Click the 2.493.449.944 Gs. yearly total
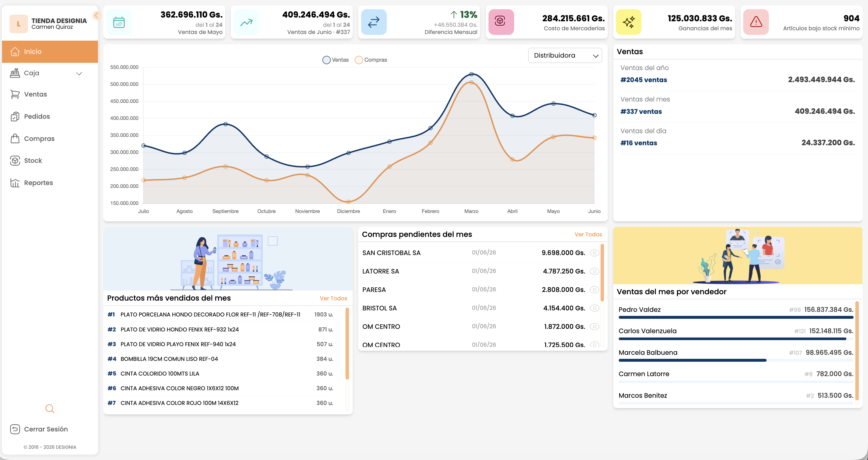868x460 pixels. [x=821, y=80]
